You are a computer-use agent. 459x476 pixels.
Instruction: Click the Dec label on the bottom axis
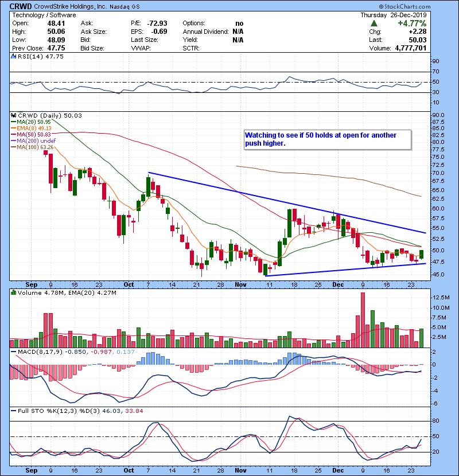(338, 470)
